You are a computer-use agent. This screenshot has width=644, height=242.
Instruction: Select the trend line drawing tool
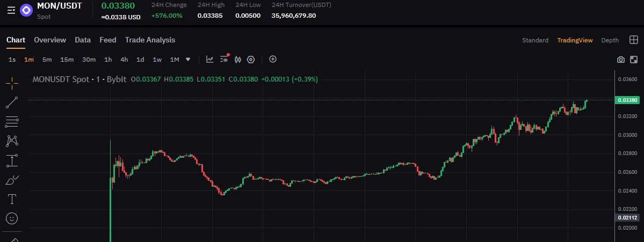(12, 102)
